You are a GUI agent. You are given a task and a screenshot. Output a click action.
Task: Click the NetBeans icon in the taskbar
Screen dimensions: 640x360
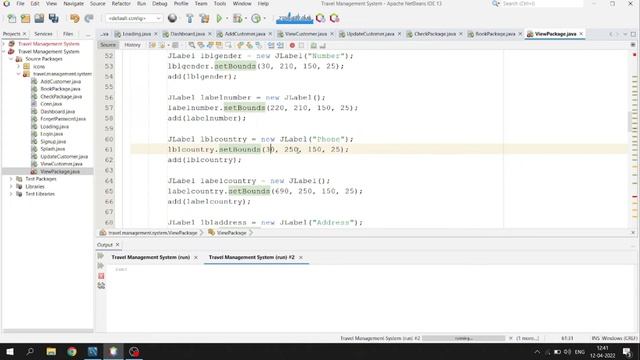pyautogui.click(x=113, y=351)
